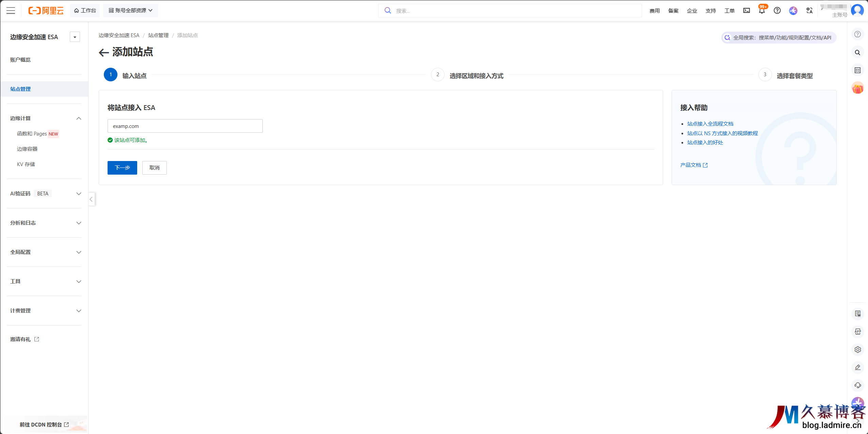This screenshot has height=434, width=868.
Task: Open the hamburger menu icon
Action: tap(11, 11)
